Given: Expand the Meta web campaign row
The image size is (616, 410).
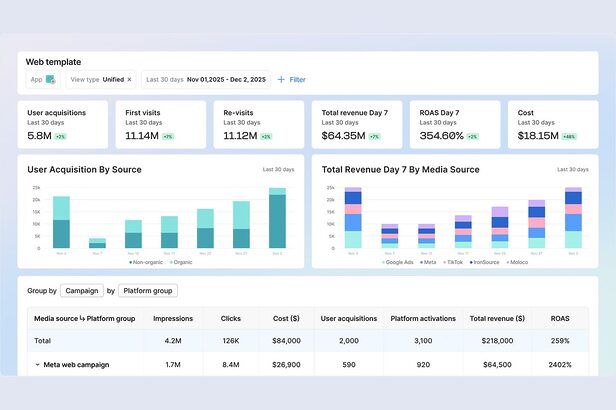Looking at the screenshot, I should coord(38,364).
